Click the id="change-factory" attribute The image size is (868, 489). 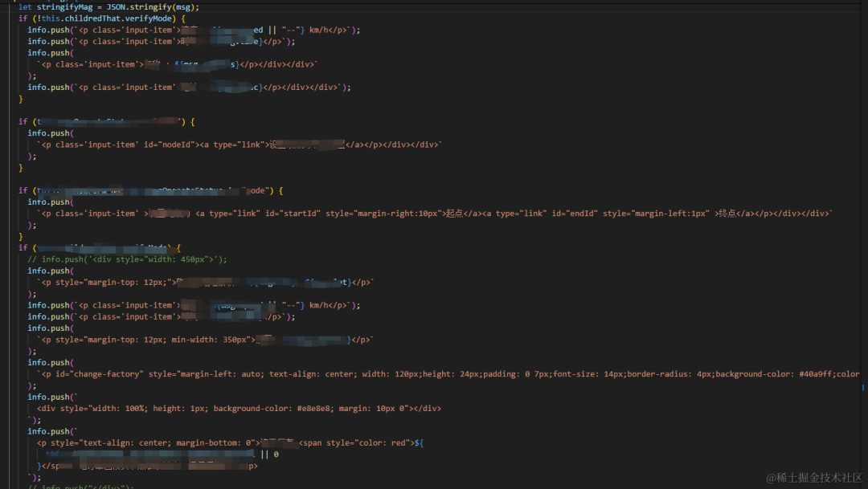tap(100, 374)
